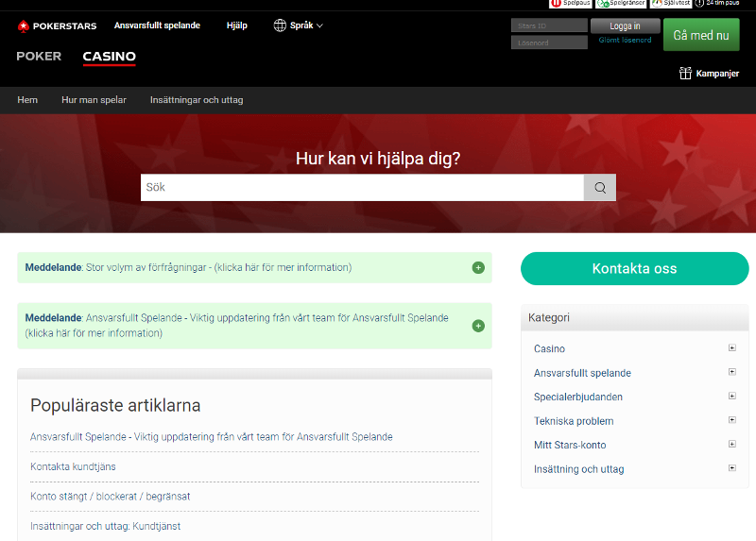Open the Hjälp top navigation link
This screenshot has width=756, height=541.
click(237, 25)
